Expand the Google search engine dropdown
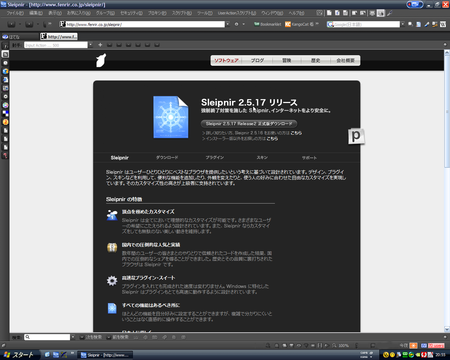 [x=403, y=24]
